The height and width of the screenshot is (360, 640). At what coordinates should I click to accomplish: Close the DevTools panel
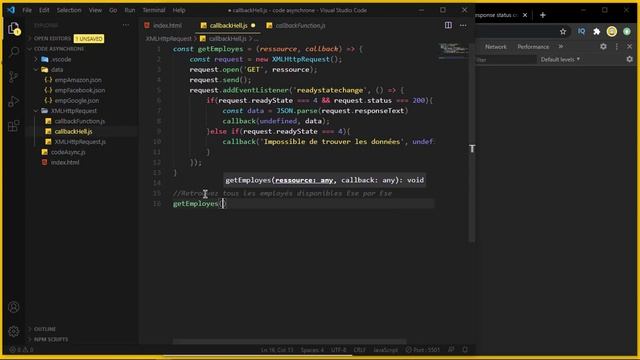629,47
